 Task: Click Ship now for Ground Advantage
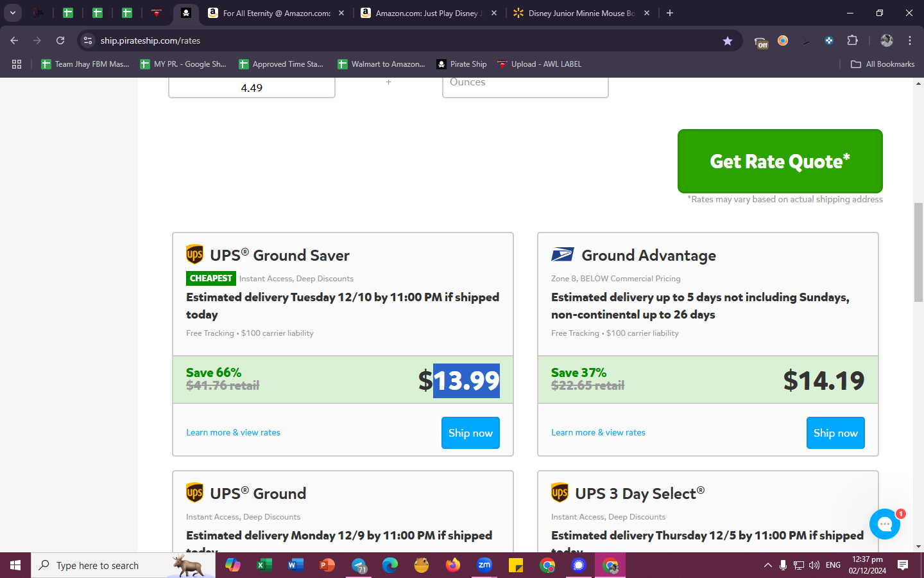[835, 433]
